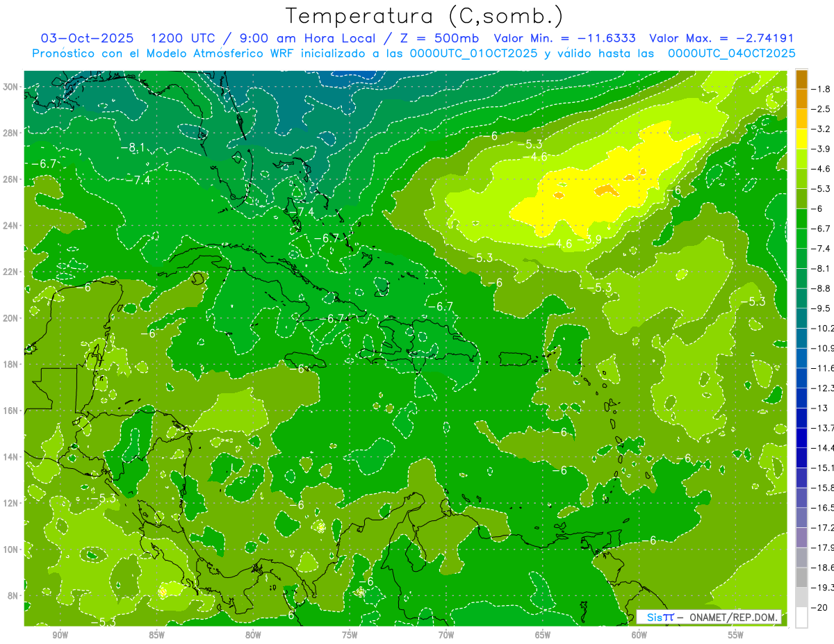Image resolution: width=834 pixels, height=644 pixels.
Task: Click the '-18.6' colorbar label
Action: 823,568
